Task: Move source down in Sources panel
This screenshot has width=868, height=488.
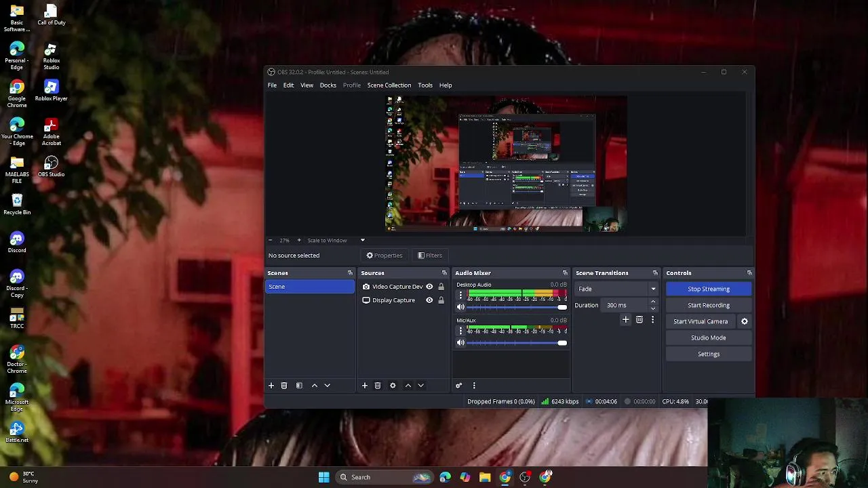Action: pyautogui.click(x=420, y=386)
